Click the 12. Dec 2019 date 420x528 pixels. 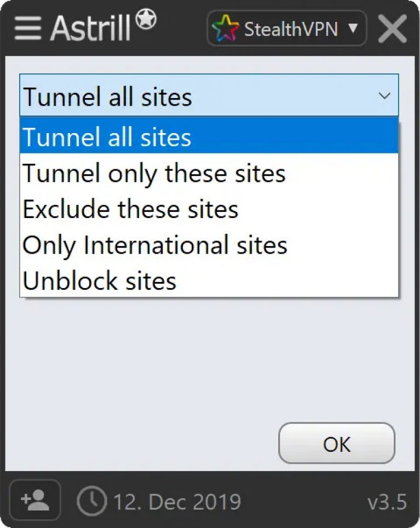[176, 501]
